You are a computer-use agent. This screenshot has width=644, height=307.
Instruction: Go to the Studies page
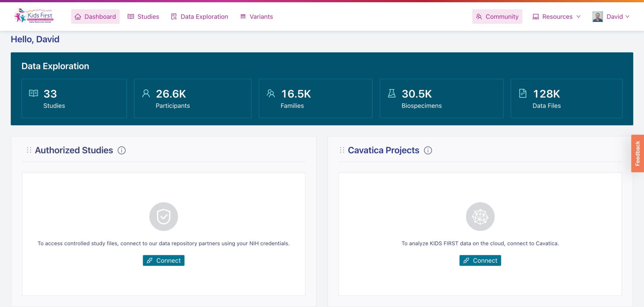(x=143, y=17)
